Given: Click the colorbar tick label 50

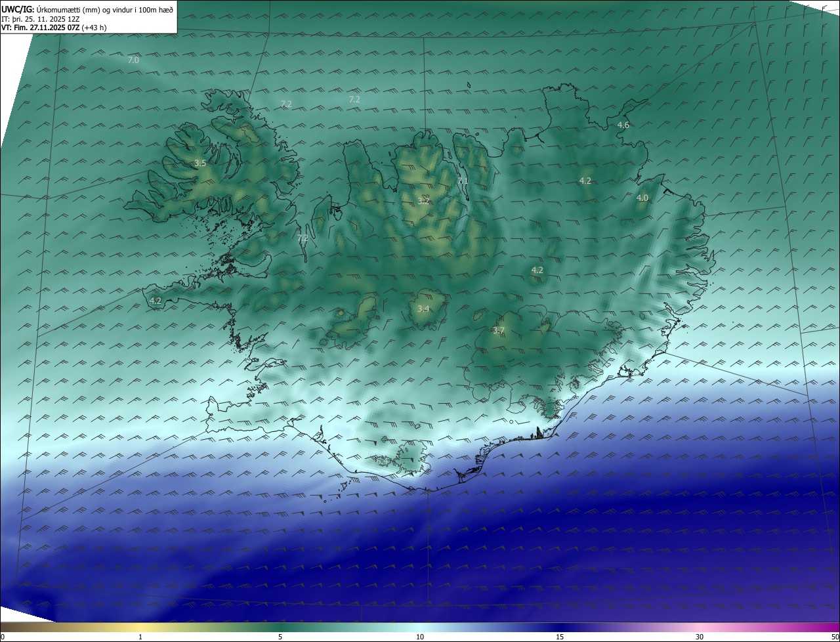Looking at the screenshot, I should (835, 637).
